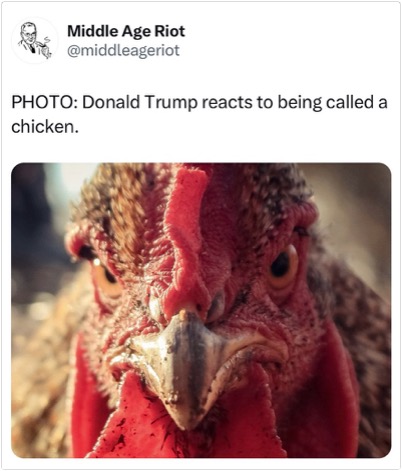The image size is (402, 471).
Task: Click the word "chicken." in the tweet text
Action: [x=45, y=126]
